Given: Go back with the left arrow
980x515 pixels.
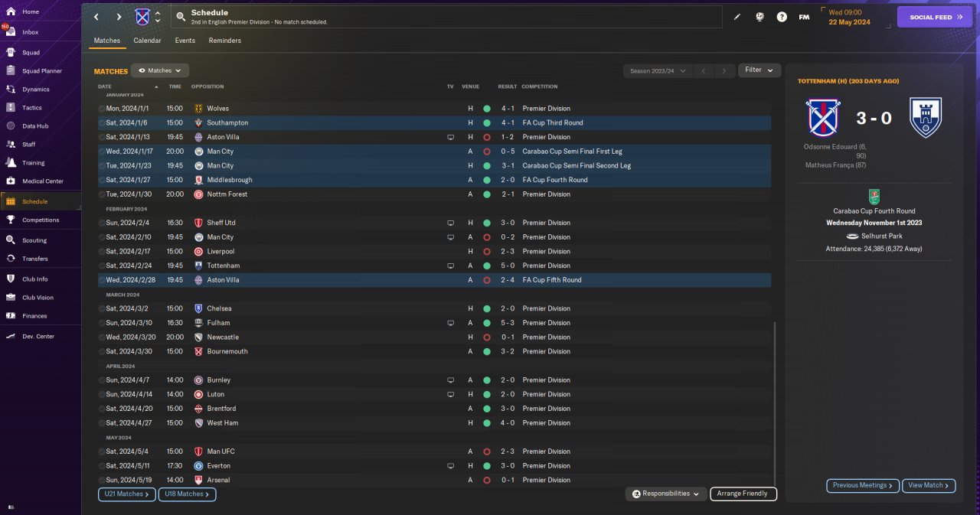Looking at the screenshot, I should 96,17.
